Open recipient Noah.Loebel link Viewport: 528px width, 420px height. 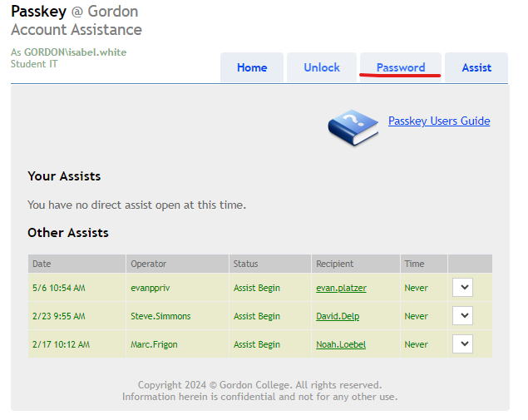(341, 344)
